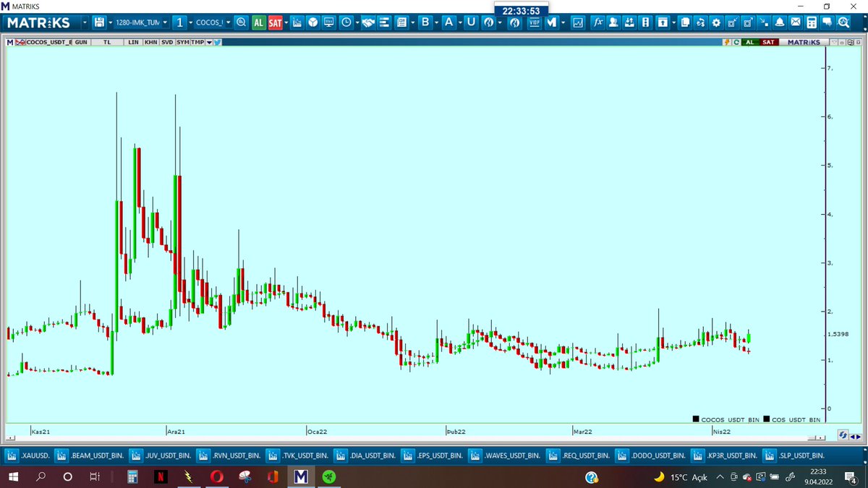Click the B letter toolbar icon
This screenshot has height=488, width=868.
[425, 22]
